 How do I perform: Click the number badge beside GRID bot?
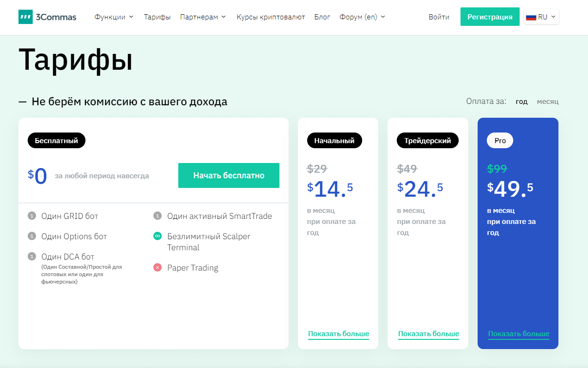(32, 216)
